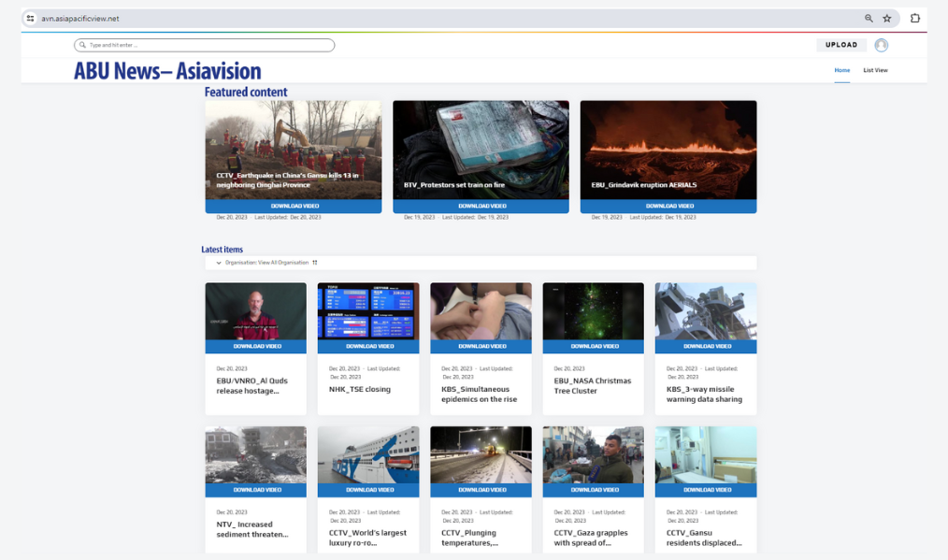Viewport: 948px width, 560px height.
Task: Open KBS_3-way missile warning data sharing title
Action: pyautogui.click(x=704, y=395)
